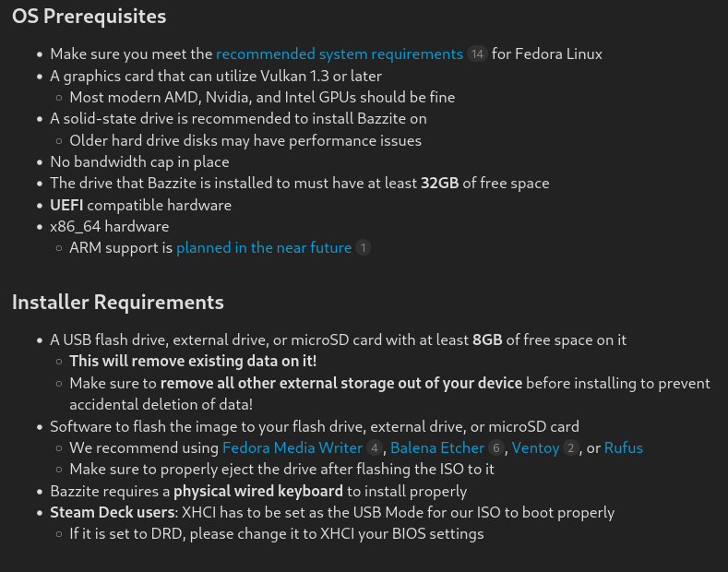Click the badge after the ARM support link
Screen dimensions: 728x572
pyautogui.click(x=363, y=247)
